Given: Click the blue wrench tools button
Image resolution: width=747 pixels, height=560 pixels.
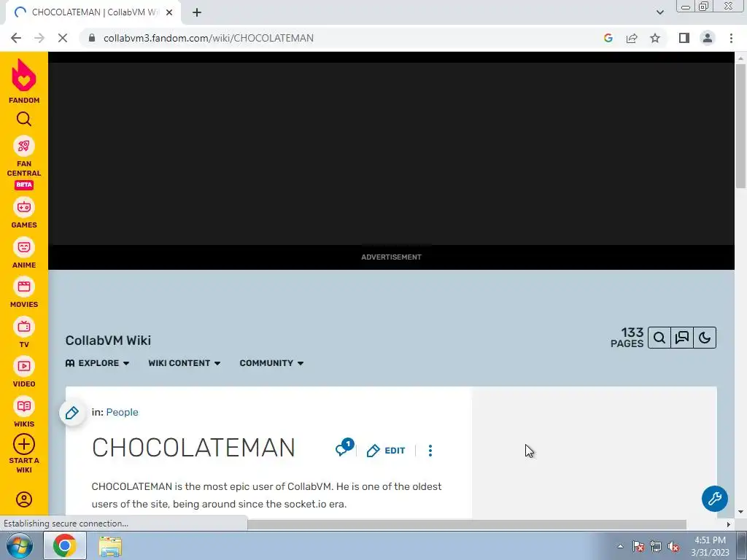Looking at the screenshot, I should click(x=715, y=499).
